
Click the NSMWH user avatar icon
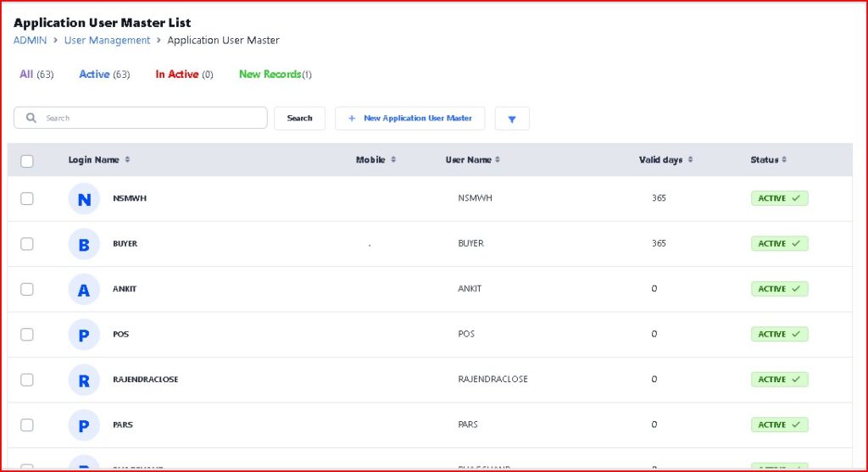(x=84, y=199)
